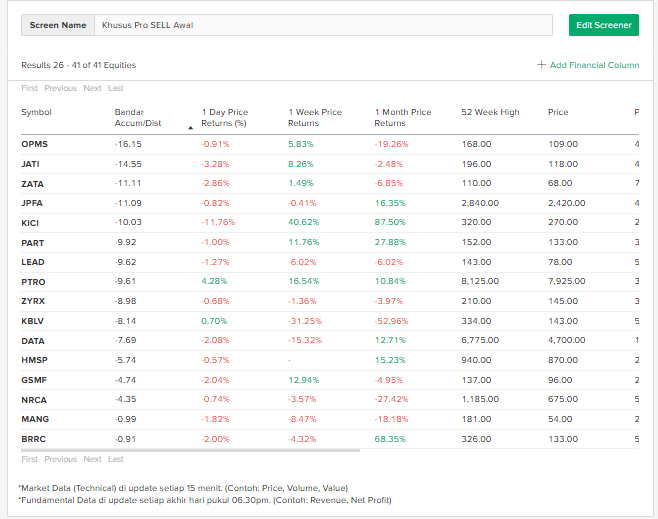
Task: Click the plus icon for Add Financial Column
Action: click(542, 65)
